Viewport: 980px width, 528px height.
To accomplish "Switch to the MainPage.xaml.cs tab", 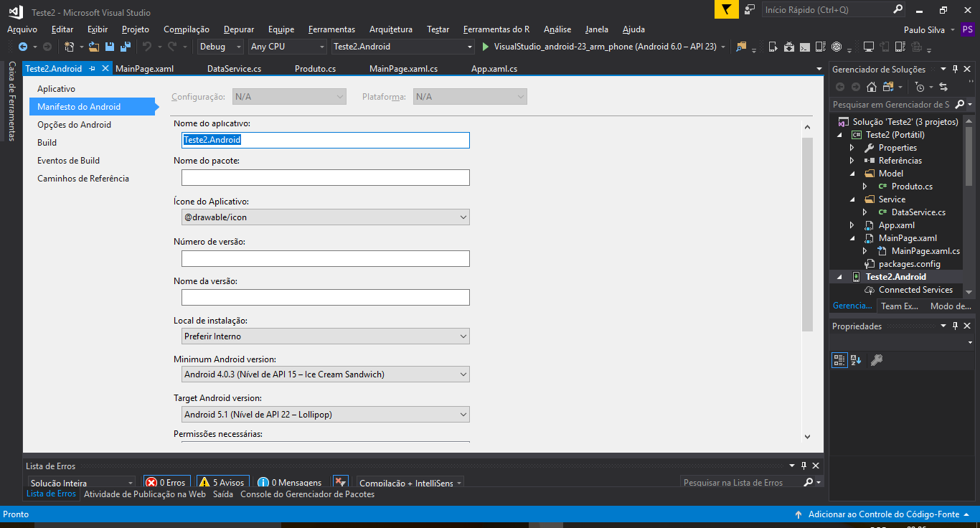I will 403,69.
